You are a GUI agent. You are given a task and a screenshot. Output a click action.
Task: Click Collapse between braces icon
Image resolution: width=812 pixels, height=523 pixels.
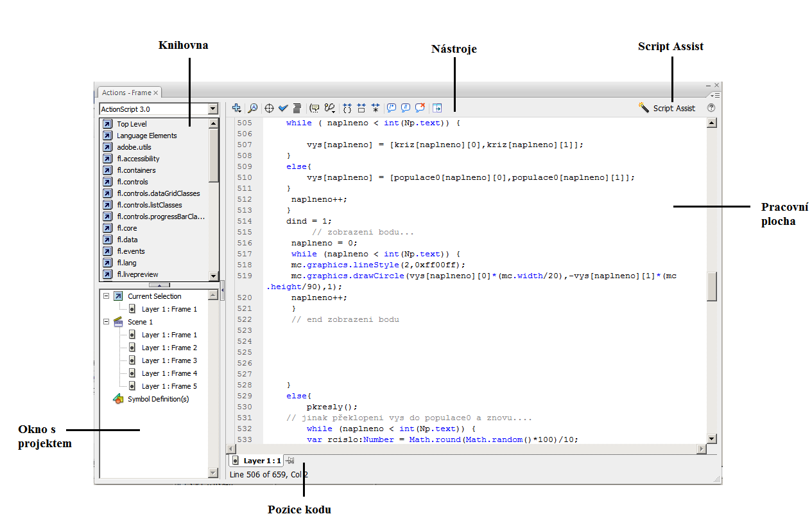click(348, 109)
